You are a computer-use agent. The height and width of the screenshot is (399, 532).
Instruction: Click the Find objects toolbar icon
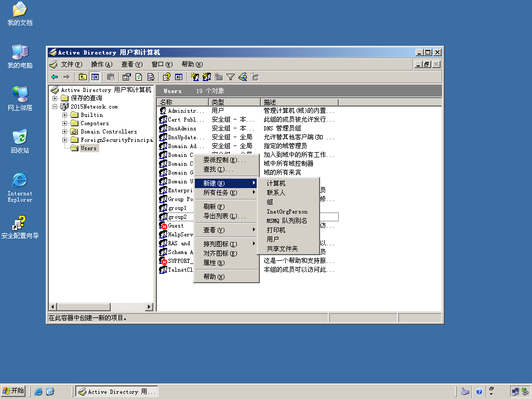(243, 77)
